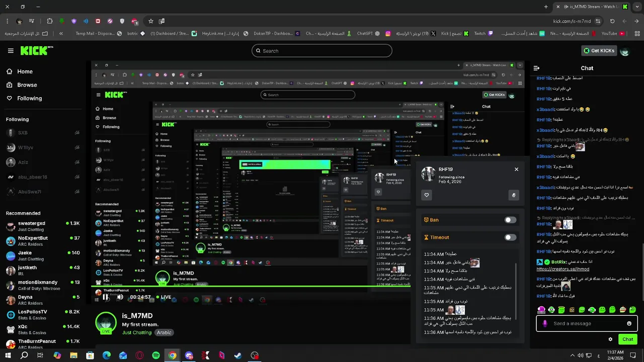The height and width of the screenshot is (362, 644).
Task: Open Jaeke recommended channel
Action: tap(43, 255)
